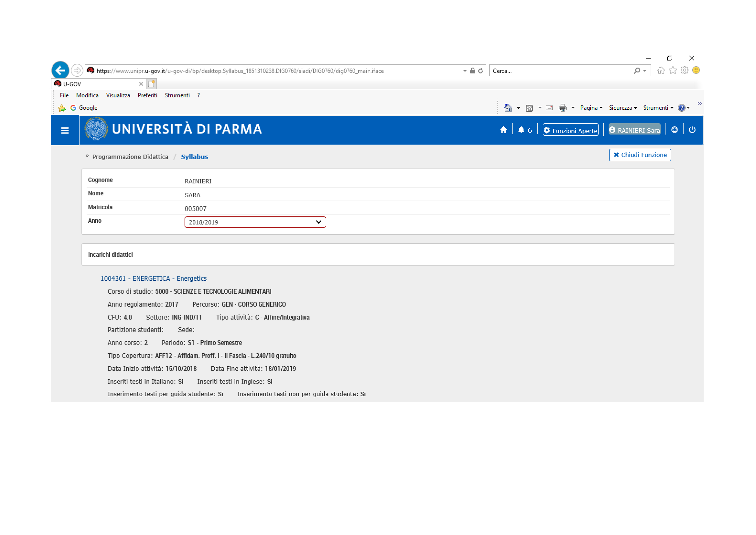The height and width of the screenshot is (535, 756).
Task: Open notifications bell showing 6
Action: (525, 130)
